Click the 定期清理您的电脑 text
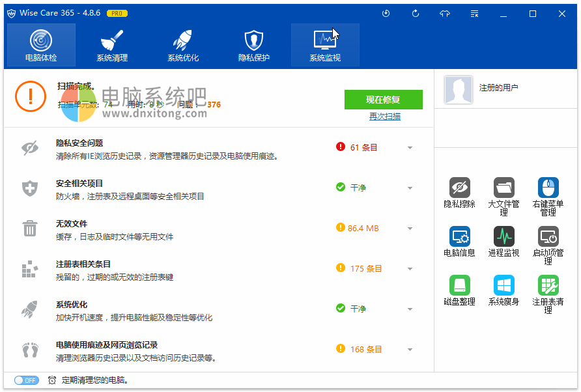 coord(95,380)
